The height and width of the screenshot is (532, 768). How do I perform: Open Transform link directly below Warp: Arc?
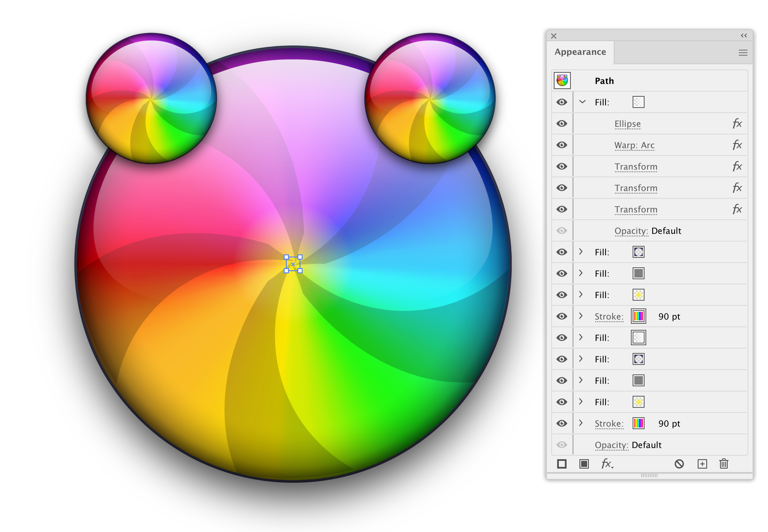click(x=636, y=167)
